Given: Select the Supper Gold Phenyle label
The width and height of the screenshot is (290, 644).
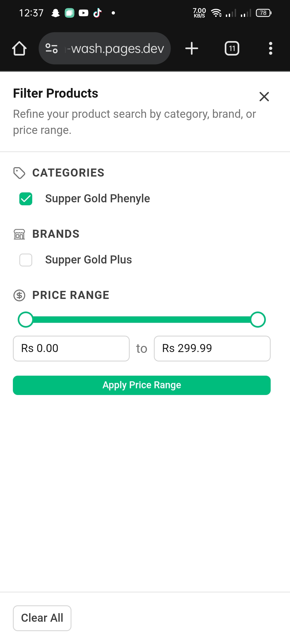Looking at the screenshot, I should coord(97,199).
